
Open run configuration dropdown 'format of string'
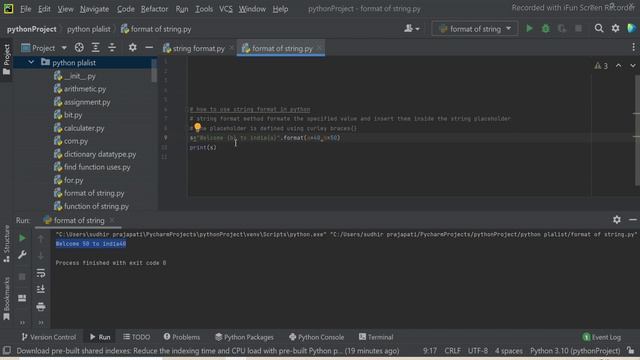pyautogui.click(x=475, y=29)
